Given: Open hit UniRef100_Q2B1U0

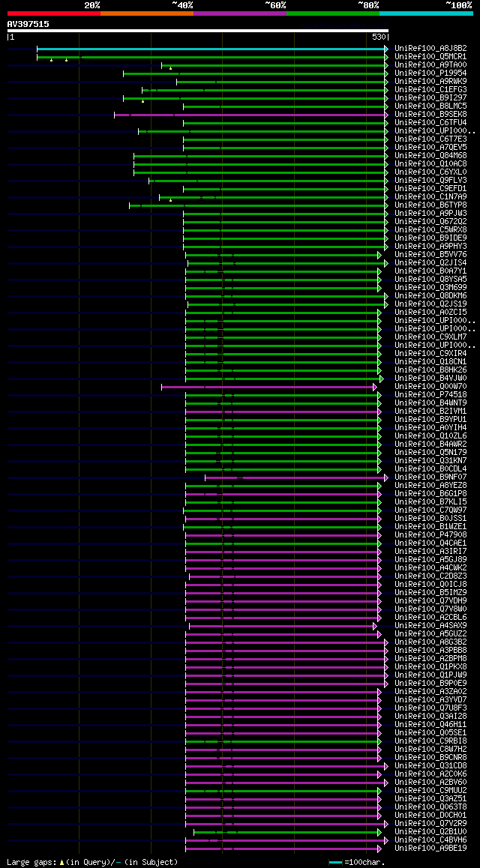Looking at the screenshot, I should point(430,832).
